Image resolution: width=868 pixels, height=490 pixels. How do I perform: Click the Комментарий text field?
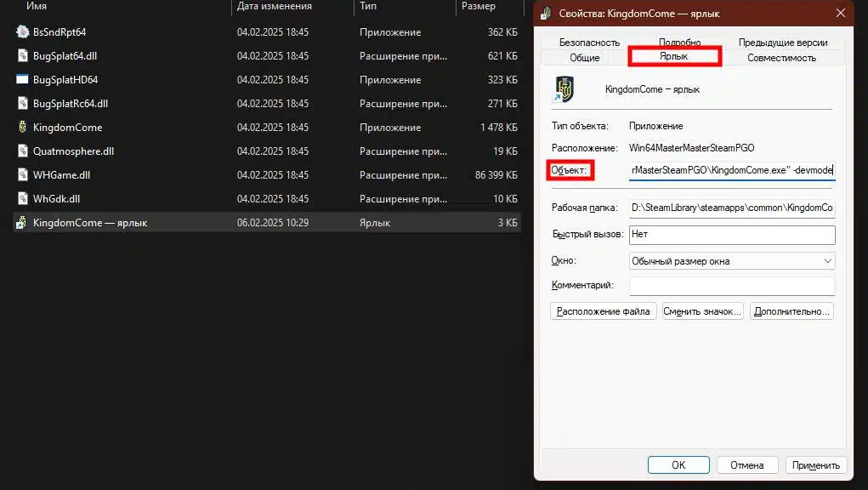point(732,286)
